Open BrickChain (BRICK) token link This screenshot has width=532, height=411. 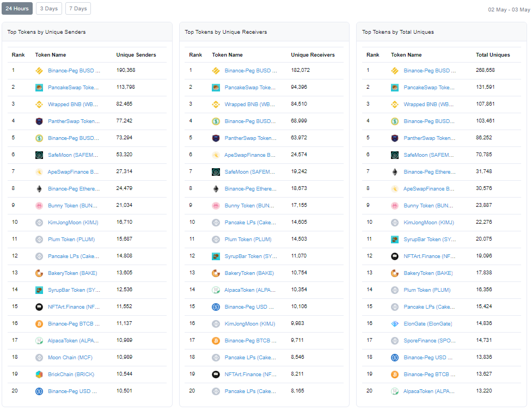click(x=71, y=375)
